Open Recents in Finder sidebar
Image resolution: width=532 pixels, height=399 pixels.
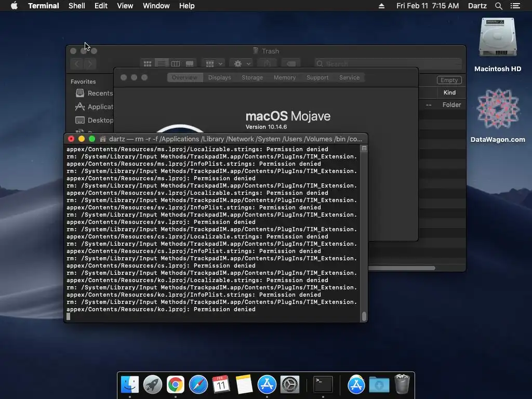pos(95,93)
